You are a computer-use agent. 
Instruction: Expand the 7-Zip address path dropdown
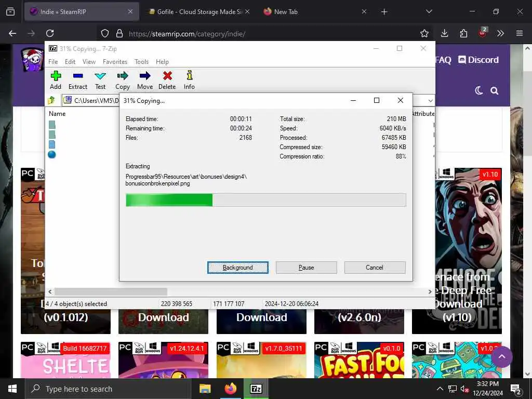[430, 101]
